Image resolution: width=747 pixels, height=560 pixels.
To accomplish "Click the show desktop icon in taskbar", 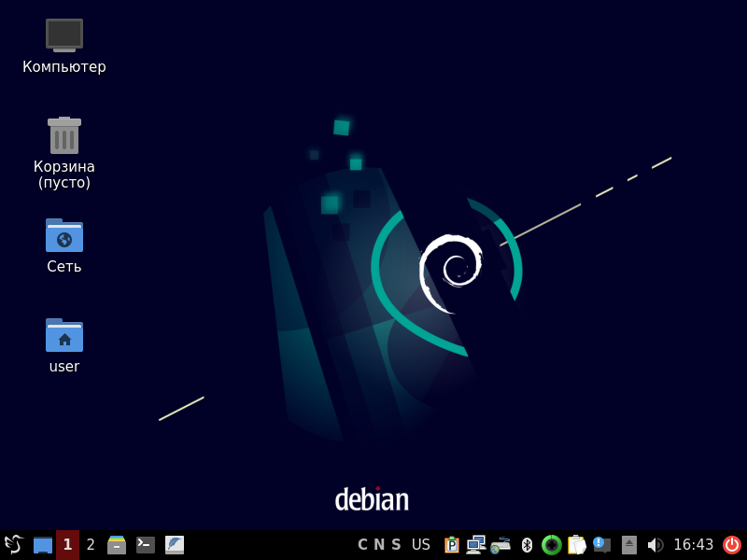I will coord(42,545).
